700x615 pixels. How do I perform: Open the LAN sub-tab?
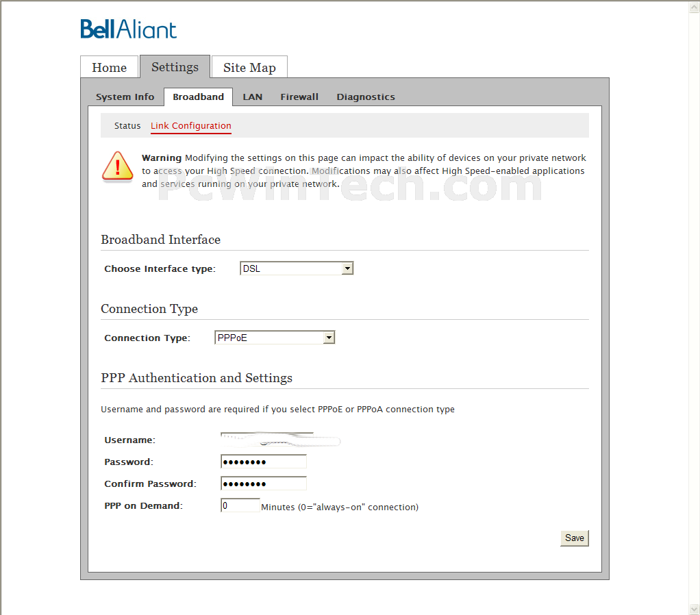tap(253, 97)
